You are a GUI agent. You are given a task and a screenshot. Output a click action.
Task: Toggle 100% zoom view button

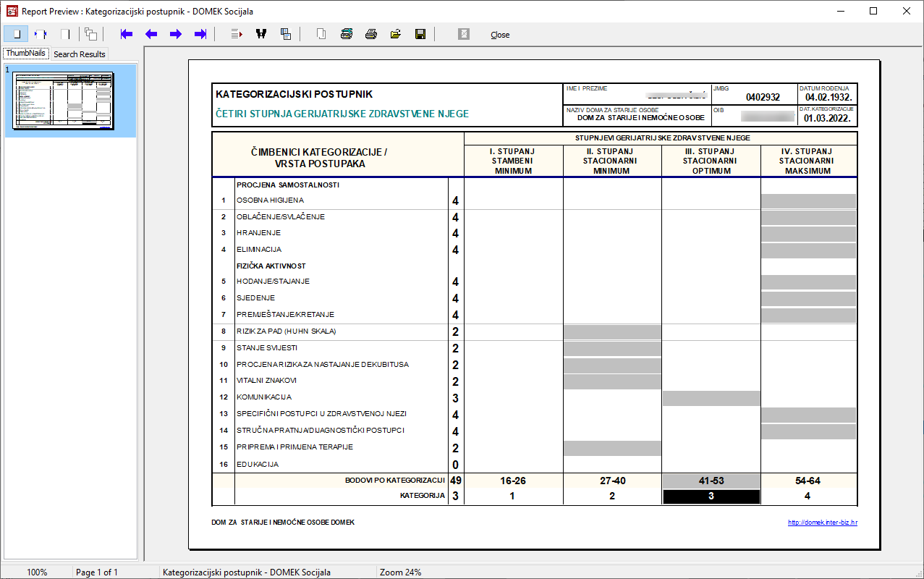[x=65, y=34]
